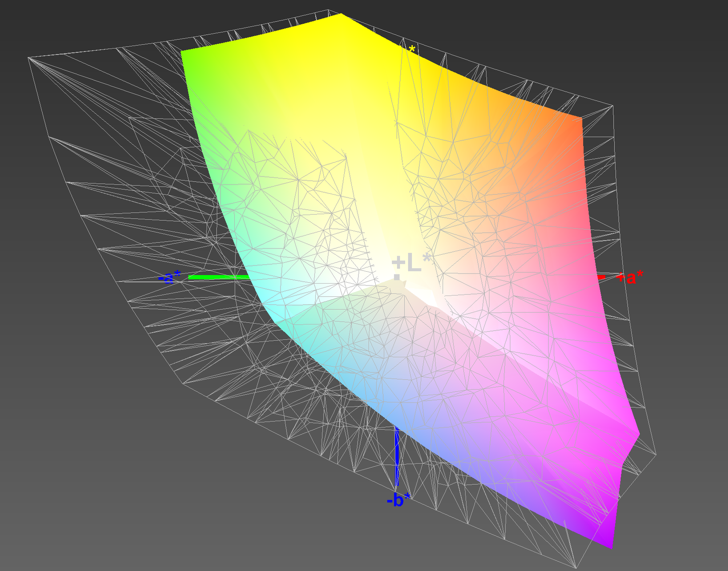The height and width of the screenshot is (571, 728).
Task: Click the -a* axis label
Action: tap(170, 276)
